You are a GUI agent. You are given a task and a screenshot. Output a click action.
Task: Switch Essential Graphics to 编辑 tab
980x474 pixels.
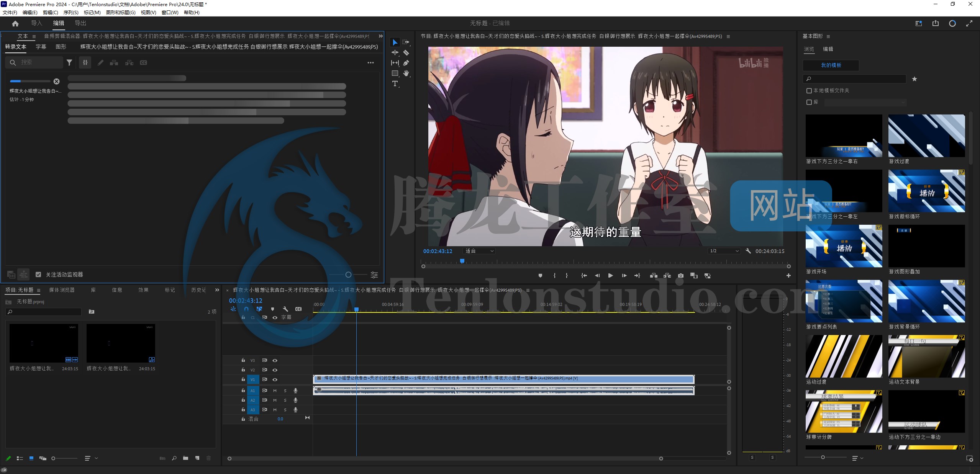tap(828, 49)
